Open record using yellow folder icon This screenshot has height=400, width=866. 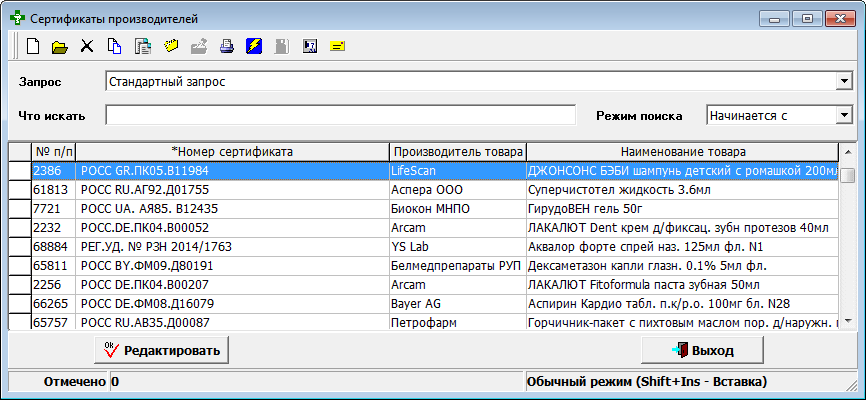pos(60,46)
